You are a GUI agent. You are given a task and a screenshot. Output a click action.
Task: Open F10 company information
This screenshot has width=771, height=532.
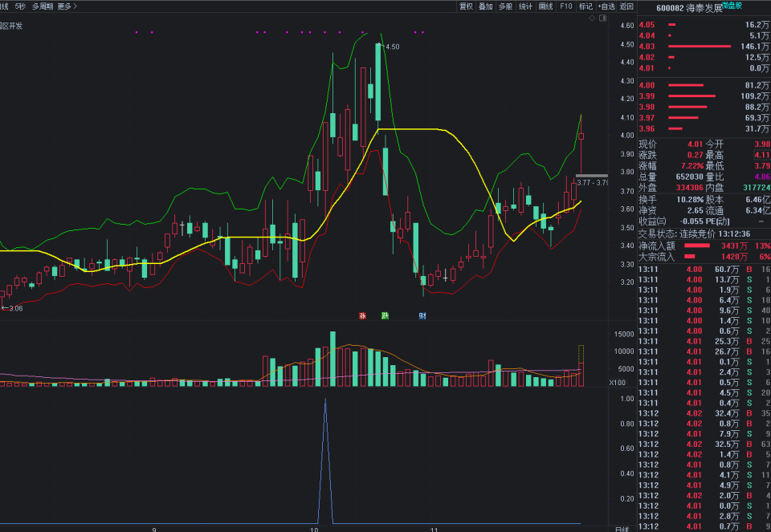566,6
